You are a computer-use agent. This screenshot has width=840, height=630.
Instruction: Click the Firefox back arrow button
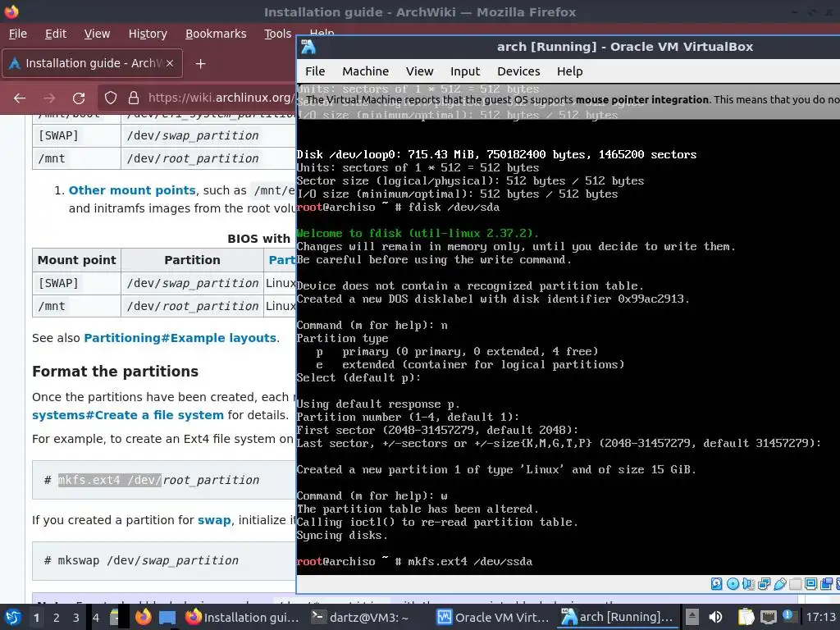click(x=20, y=98)
